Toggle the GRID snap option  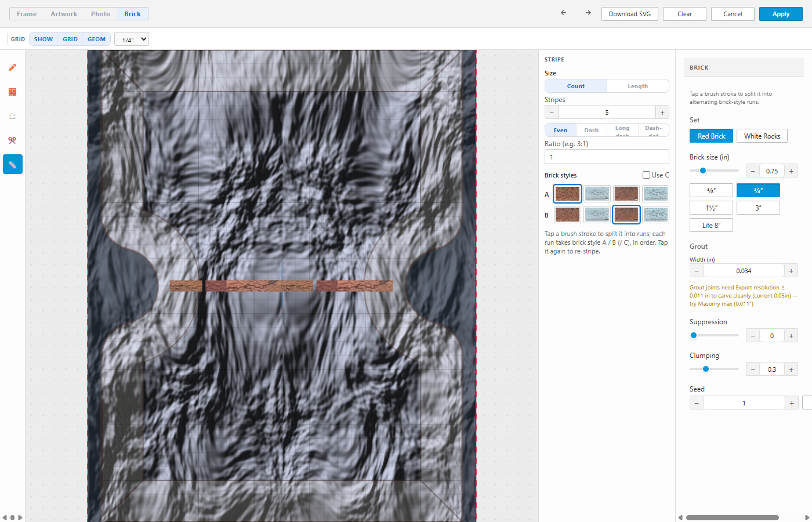click(x=70, y=39)
